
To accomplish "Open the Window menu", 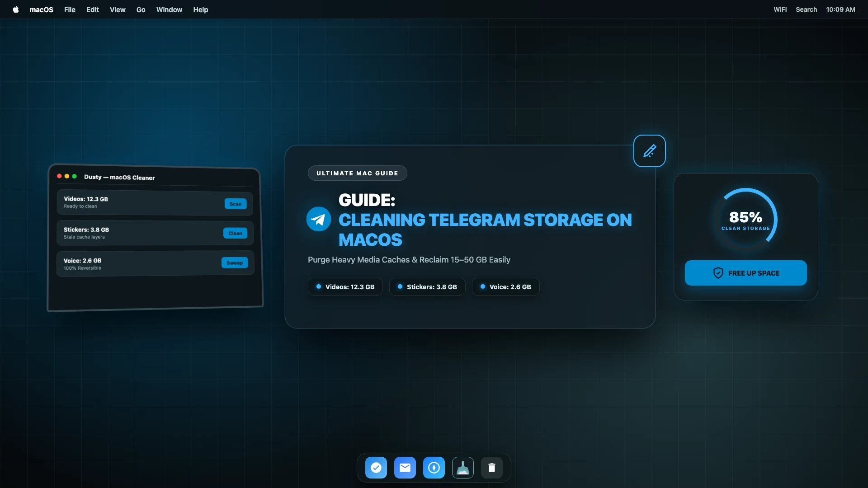I will pos(169,9).
